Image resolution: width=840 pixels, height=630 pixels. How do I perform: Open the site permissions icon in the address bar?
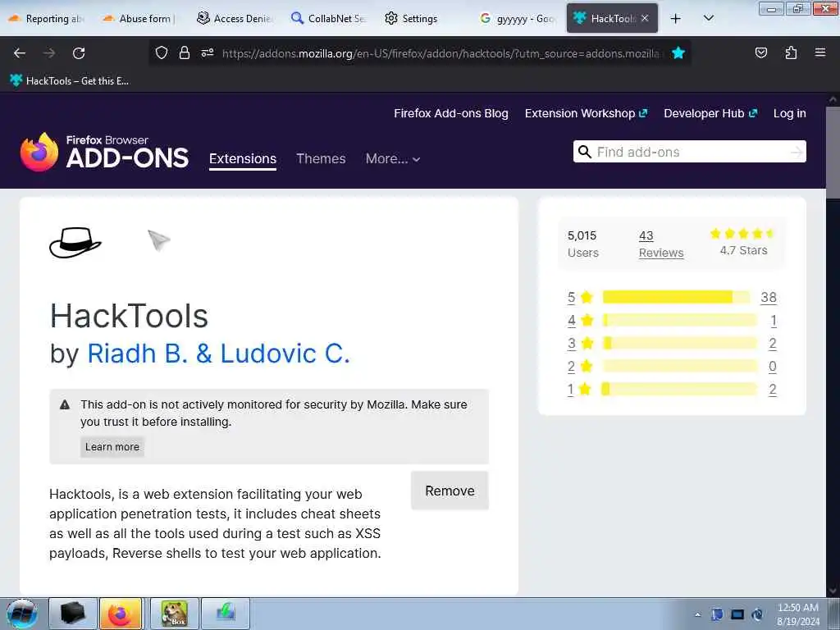pos(208,53)
